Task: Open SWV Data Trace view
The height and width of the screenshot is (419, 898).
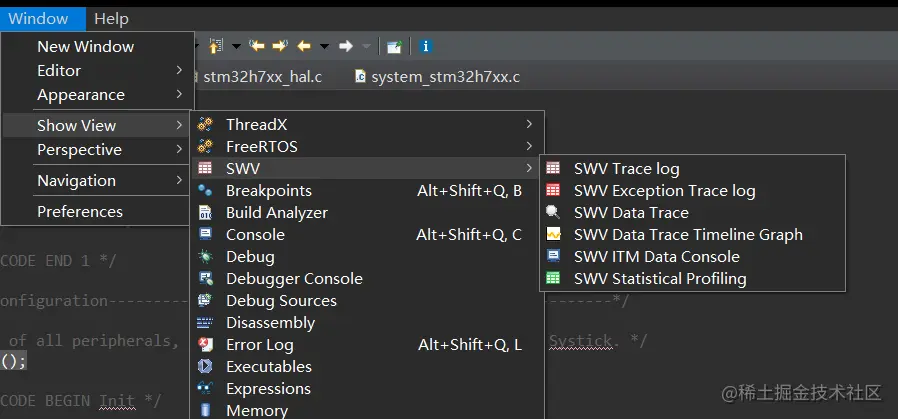Action: [x=692, y=212]
